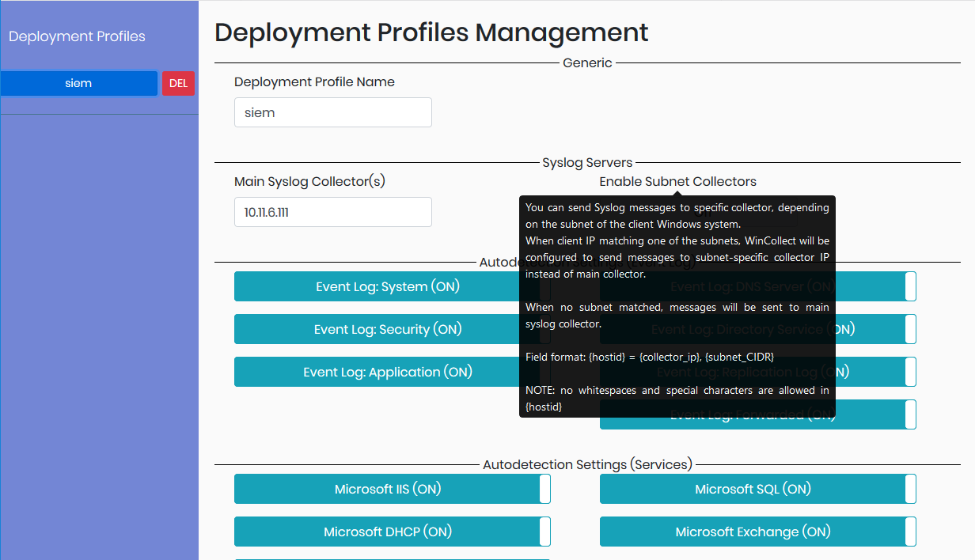The height and width of the screenshot is (560, 975).
Task: Click the subnet collector help tooltip
Action: [677, 307]
